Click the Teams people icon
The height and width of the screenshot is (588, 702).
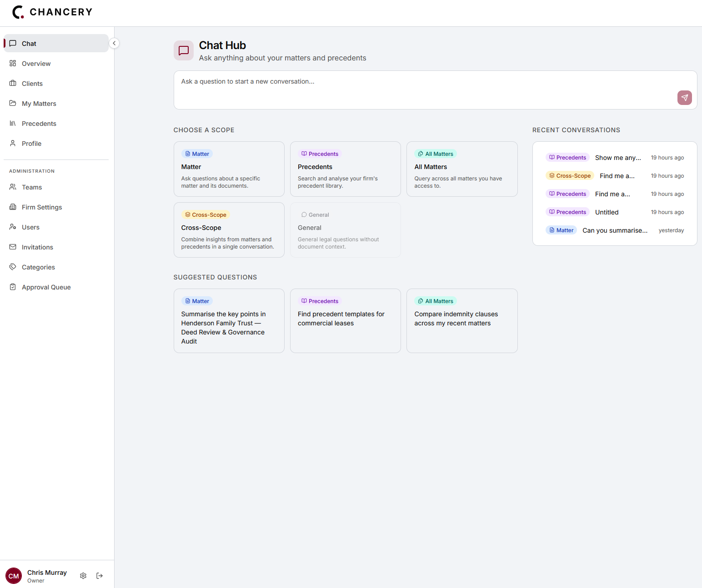13,187
